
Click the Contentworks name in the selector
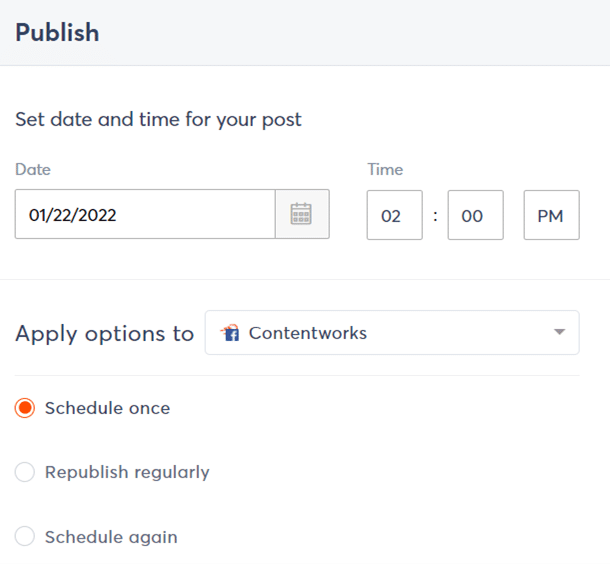click(x=307, y=333)
